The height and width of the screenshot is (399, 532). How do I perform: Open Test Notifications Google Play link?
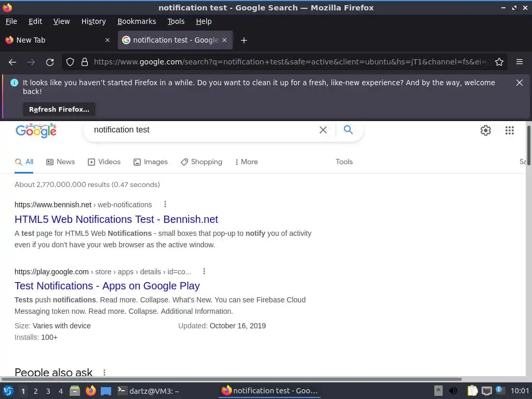coord(107,286)
